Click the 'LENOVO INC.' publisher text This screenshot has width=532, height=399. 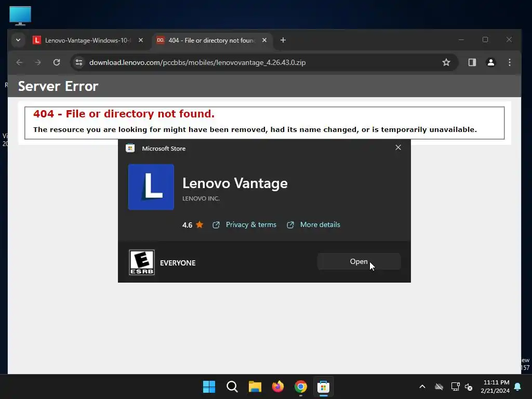coord(201,198)
